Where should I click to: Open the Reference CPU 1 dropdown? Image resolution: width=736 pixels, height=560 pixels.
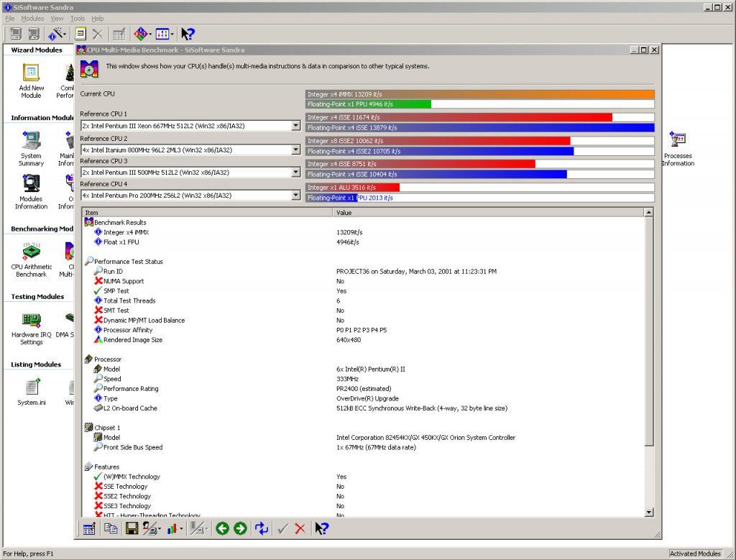[295, 126]
